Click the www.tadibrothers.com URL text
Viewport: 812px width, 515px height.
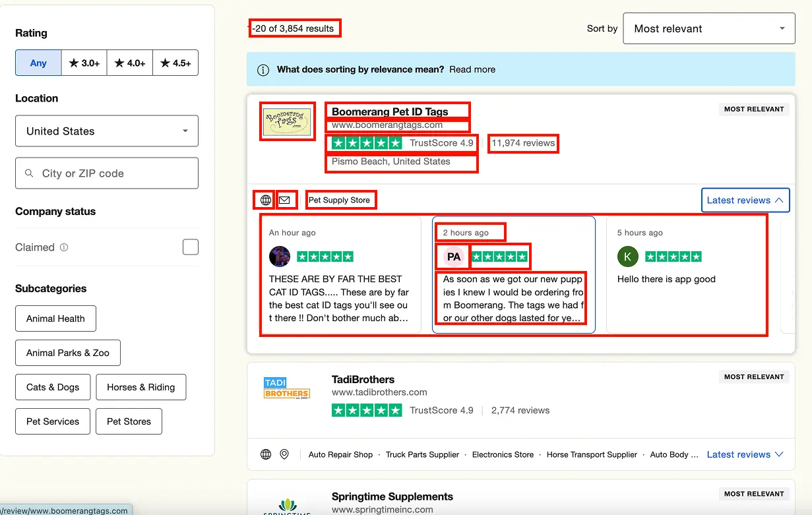click(379, 392)
